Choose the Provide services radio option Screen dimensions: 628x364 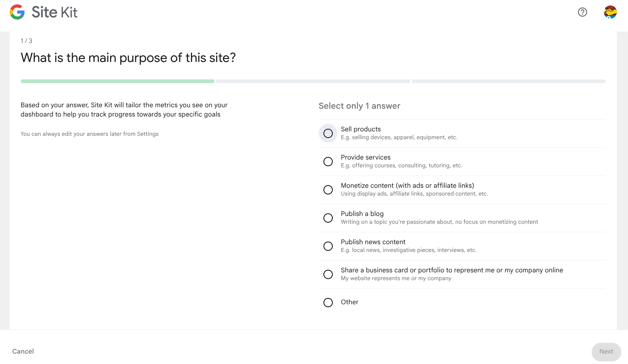[328, 161]
